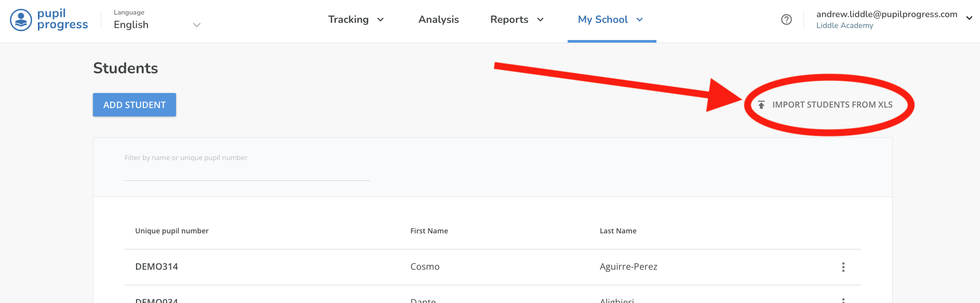This screenshot has width=980, height=303.
Task: Click the Pupil Progress logo icon
Action: [x=21, y=20]
